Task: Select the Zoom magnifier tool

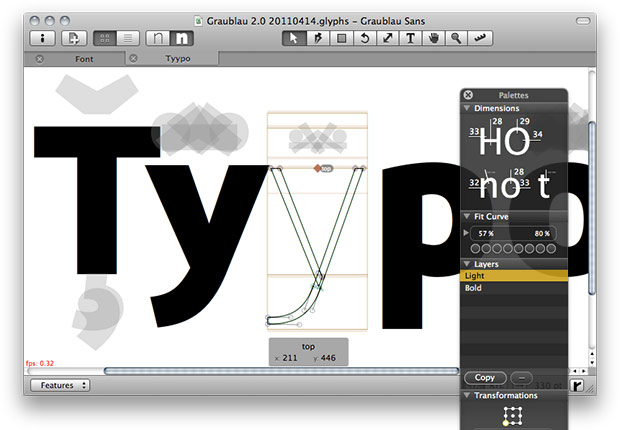Action: (x=456, y=38)
